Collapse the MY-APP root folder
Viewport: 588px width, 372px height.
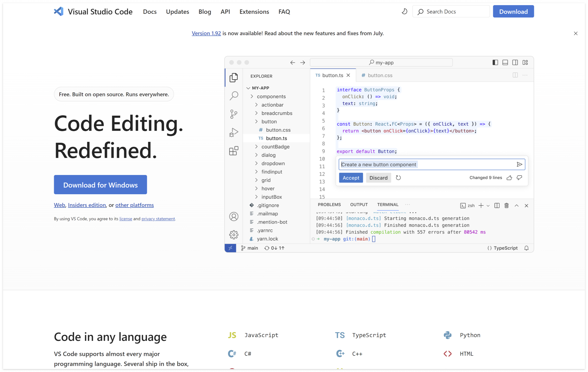(248, 88)
